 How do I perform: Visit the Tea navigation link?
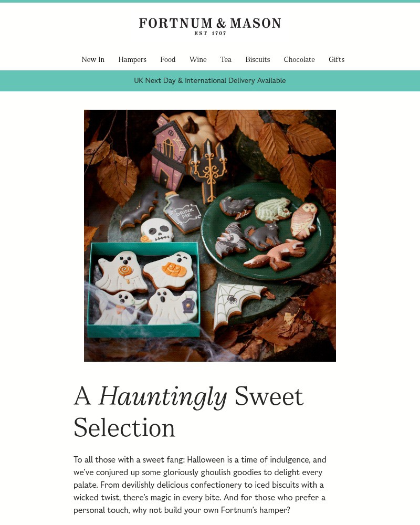(226, 60)
